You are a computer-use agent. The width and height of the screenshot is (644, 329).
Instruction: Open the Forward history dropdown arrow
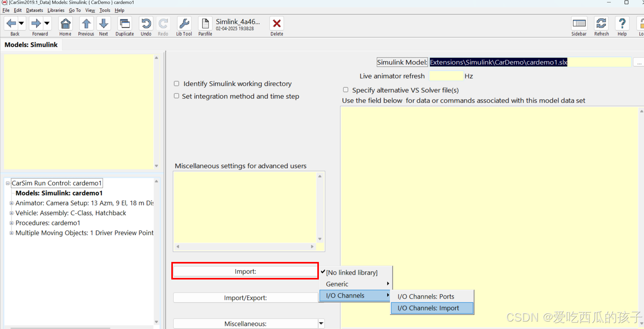pyautogui.click(x=47, y=23)
